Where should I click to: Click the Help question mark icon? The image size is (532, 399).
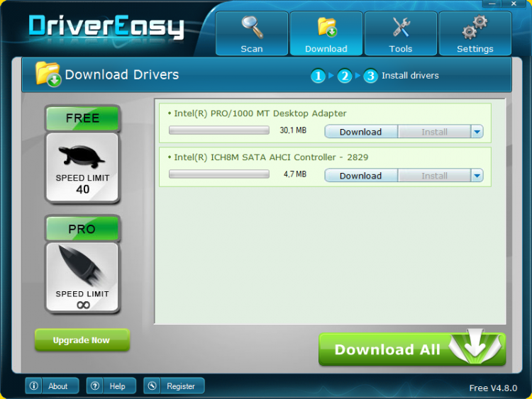pyautogui.click(x=95, y=386)
